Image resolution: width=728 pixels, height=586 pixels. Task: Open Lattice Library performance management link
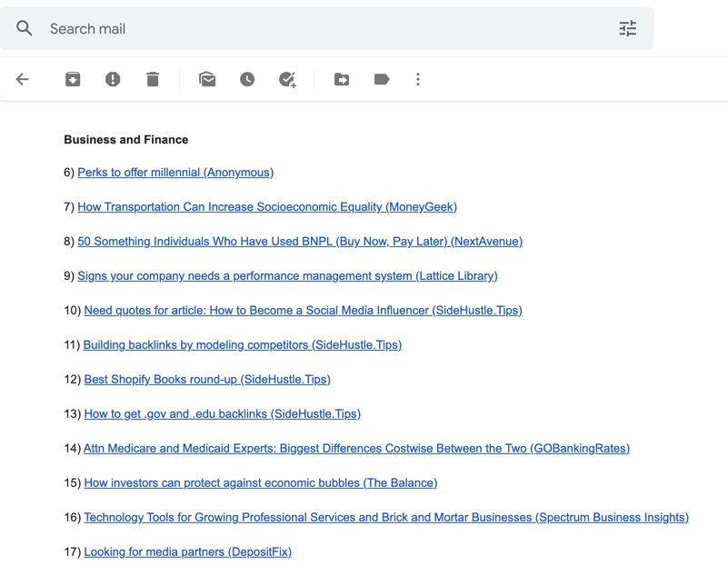(287, 276)
